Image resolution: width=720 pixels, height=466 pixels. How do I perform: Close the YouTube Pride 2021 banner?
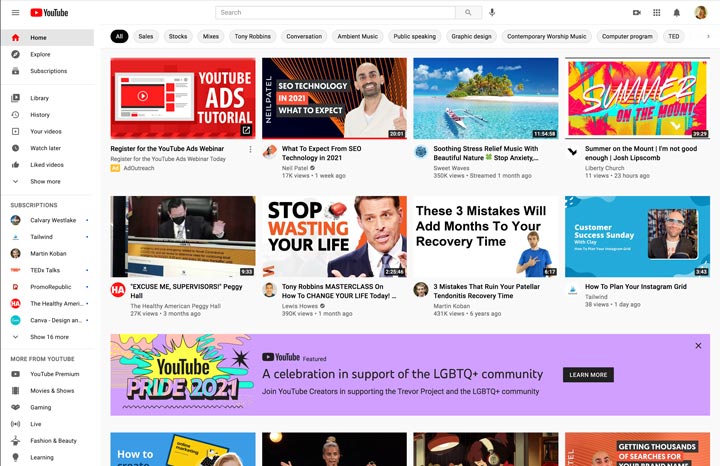698,346
